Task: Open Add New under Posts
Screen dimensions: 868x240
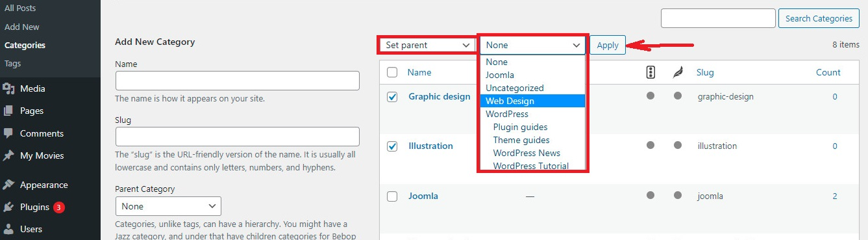Action: 21,27
